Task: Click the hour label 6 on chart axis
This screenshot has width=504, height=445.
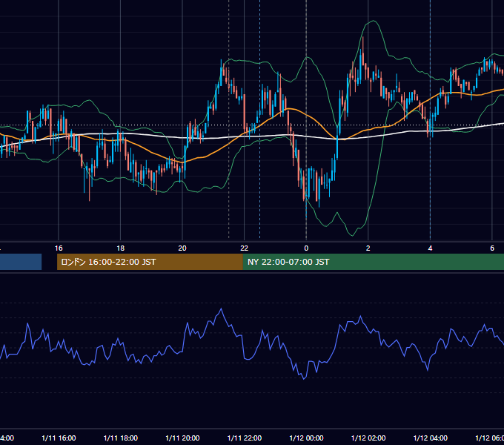Action: pos(492,248)
